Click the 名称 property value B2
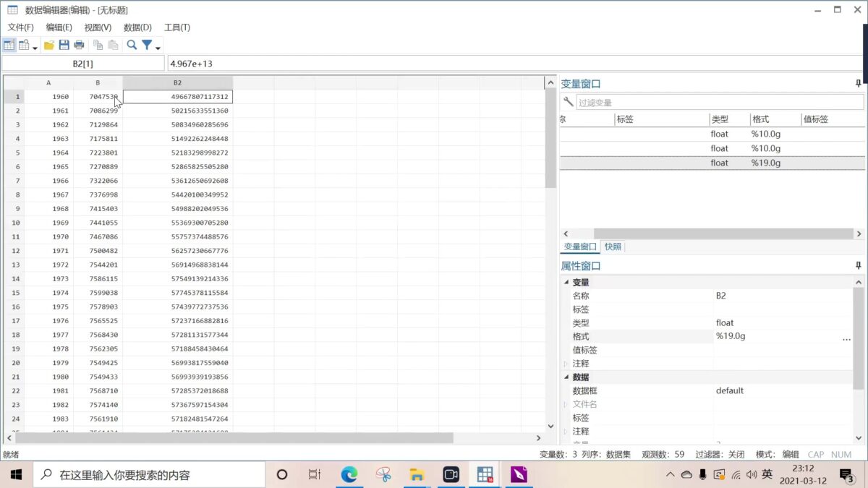This screenshot has height=488, width=868. [x=721, y=296]
